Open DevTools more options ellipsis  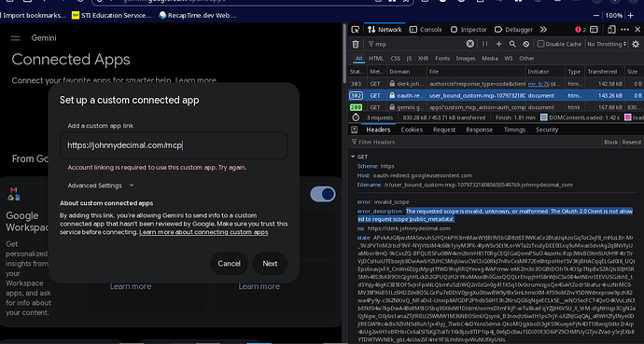(624, 30)
